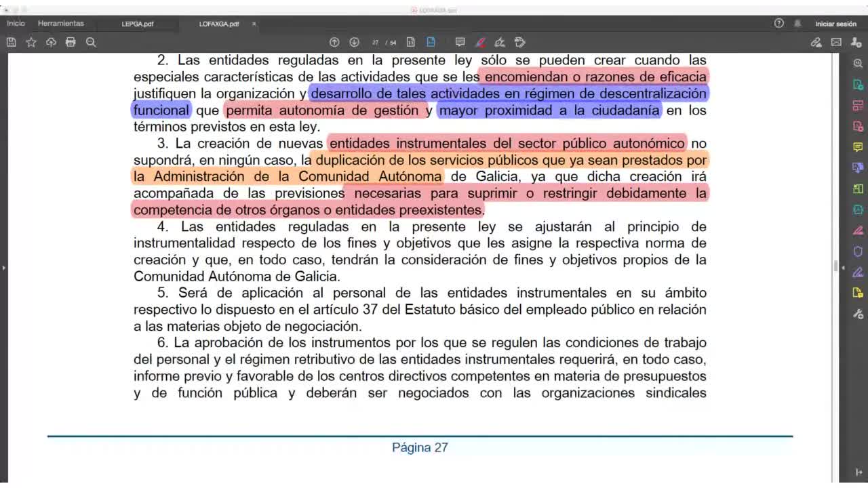The image size is (868, 488).
Task: Click the Save file icon
Action: point(12,42)
